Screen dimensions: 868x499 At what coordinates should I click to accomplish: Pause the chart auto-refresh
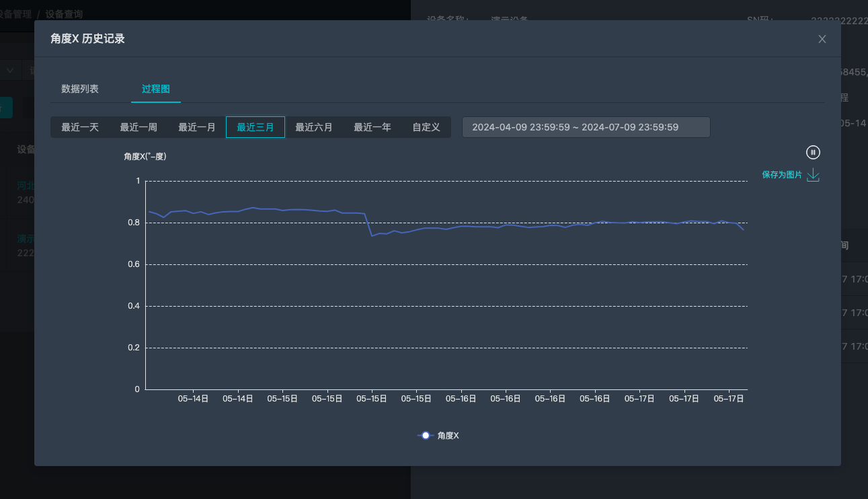[814, 153]
